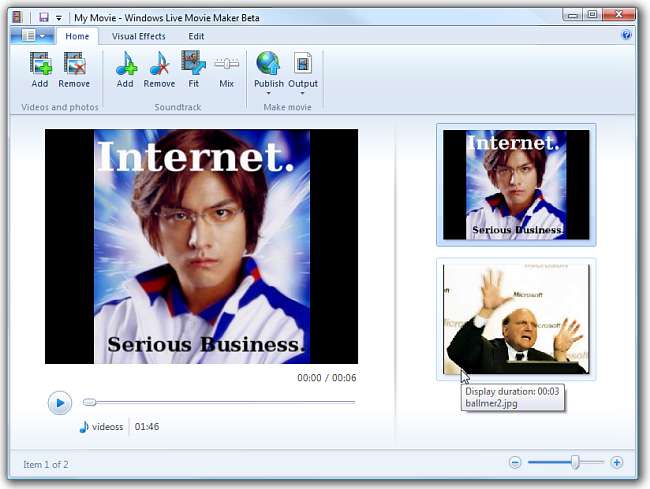Switch to the Edit tab
Viewport: 650px width, 489px height.
pyautogui.click(x=196, y=36)
